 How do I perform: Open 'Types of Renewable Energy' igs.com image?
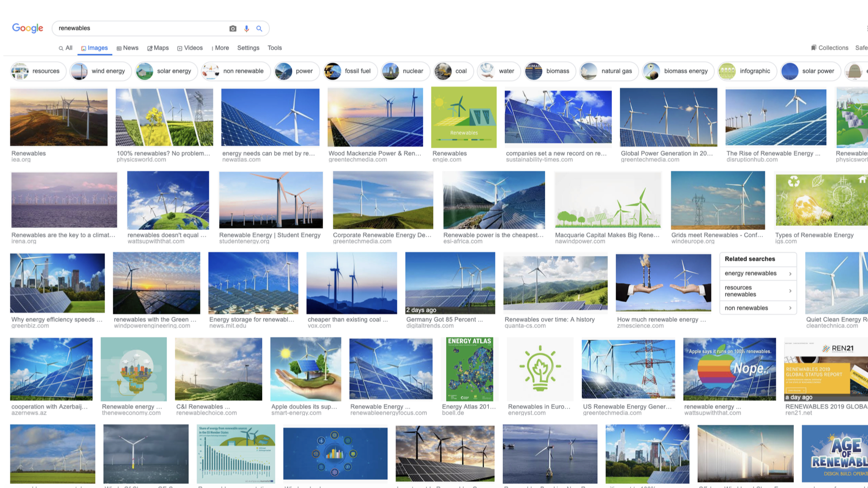point(821,200)
